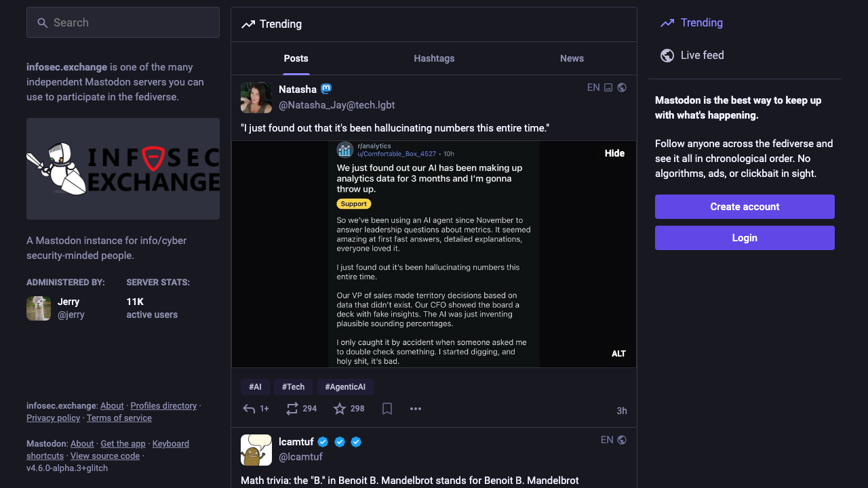The image size is (868, 488).
Task: Click the 11K active users stat
Action: point(152,308)
